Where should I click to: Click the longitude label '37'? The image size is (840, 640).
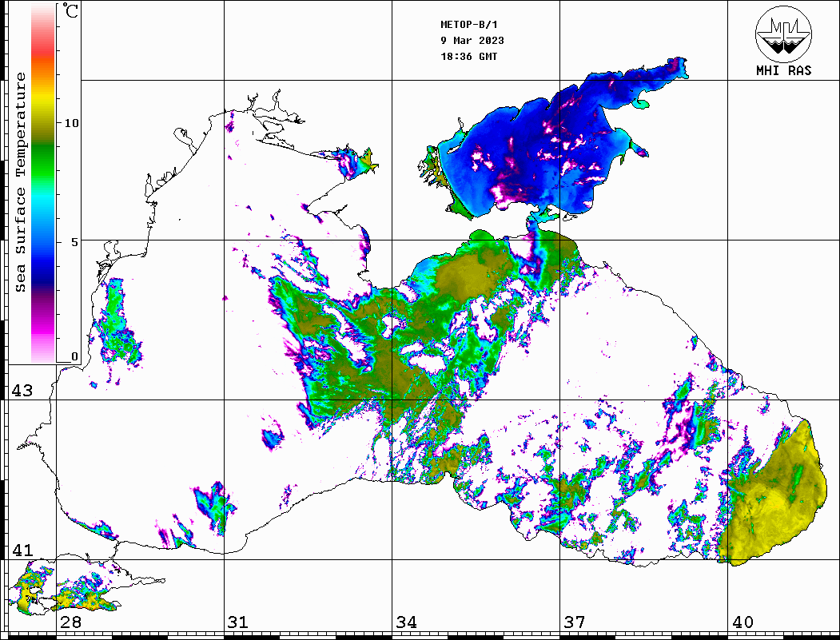click(x=575, y=622)
